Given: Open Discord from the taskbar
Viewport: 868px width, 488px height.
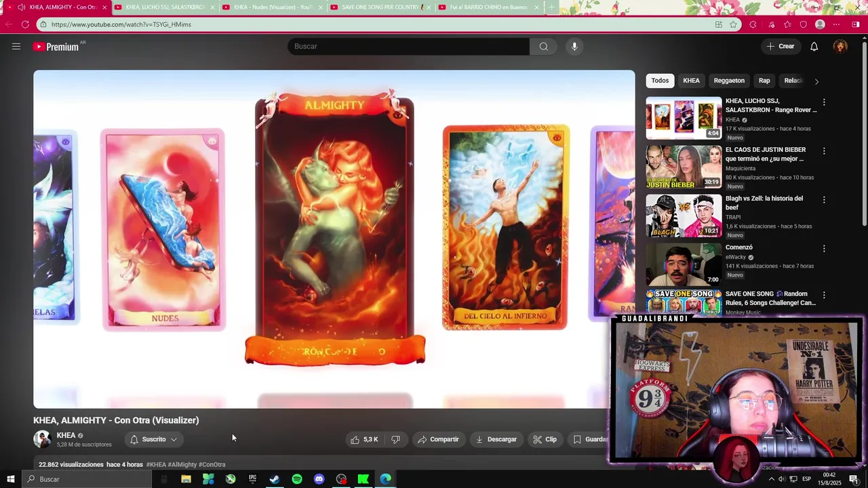Looking at the screenshot, I should pyautogui.click(x=319, y=479).
